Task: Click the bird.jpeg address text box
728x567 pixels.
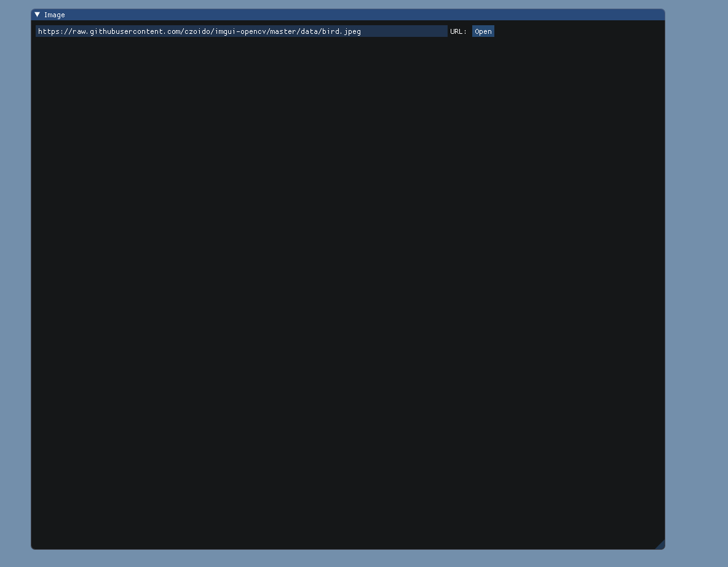Action: coord(240,31)
